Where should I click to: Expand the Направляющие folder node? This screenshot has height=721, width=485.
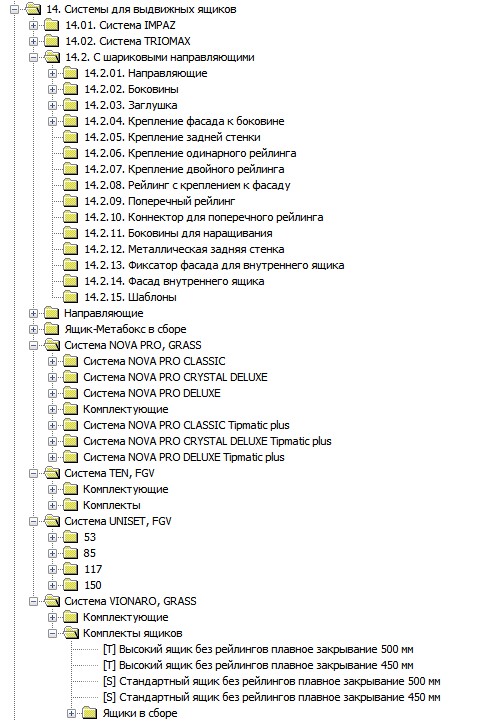33,313
